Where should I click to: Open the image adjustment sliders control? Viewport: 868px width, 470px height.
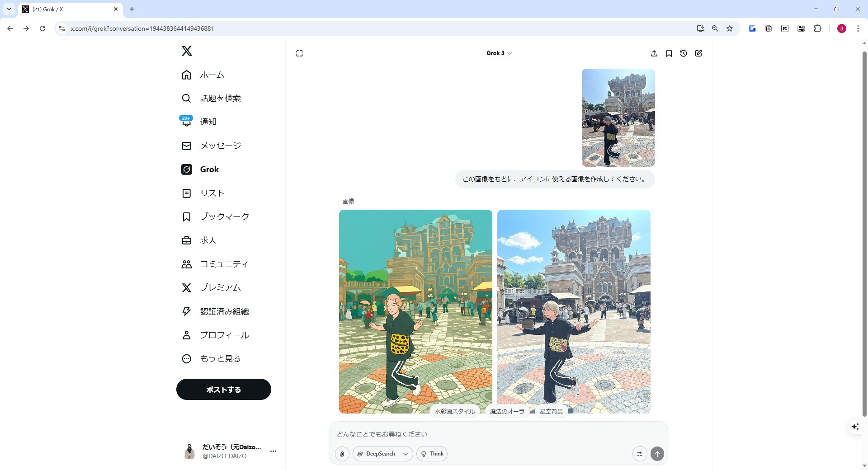click(639, 454)
